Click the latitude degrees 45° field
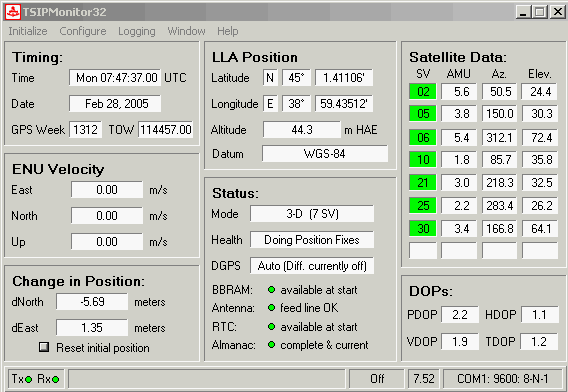568x392 pixels. 296,78
